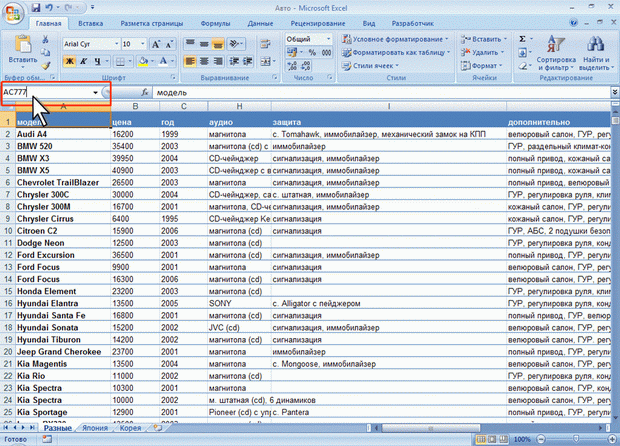Open the Япония sheet tab

[x=95, y=428]
